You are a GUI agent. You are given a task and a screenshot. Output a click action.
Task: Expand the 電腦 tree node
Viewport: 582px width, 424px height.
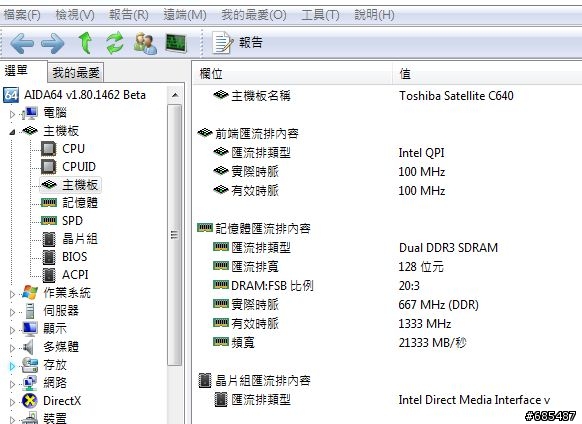point(12,114)
